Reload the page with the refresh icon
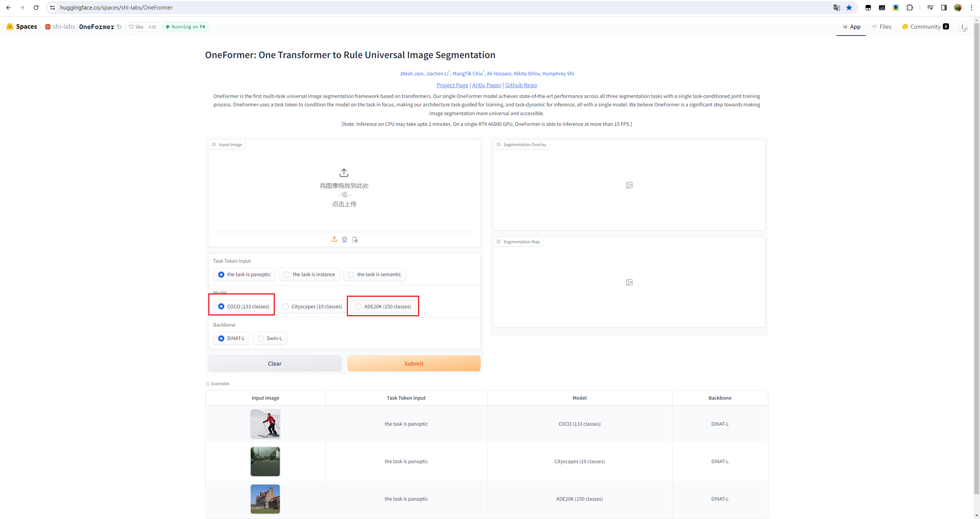 point(36,8)
